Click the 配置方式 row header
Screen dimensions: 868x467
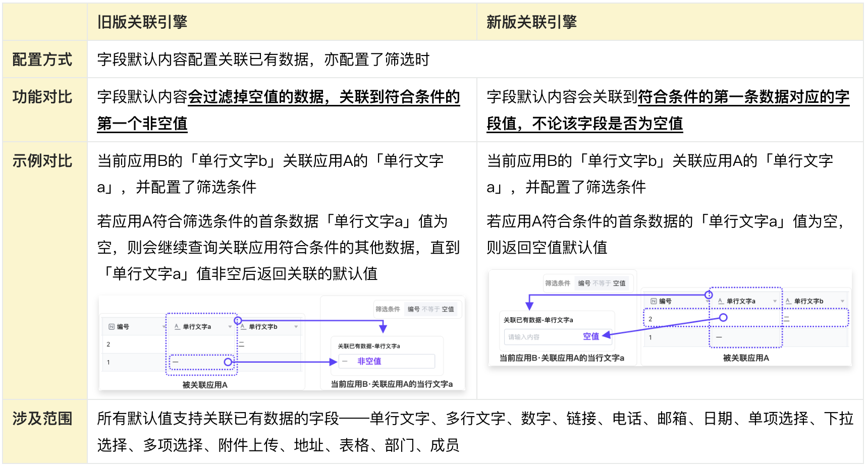pos(42,60)
